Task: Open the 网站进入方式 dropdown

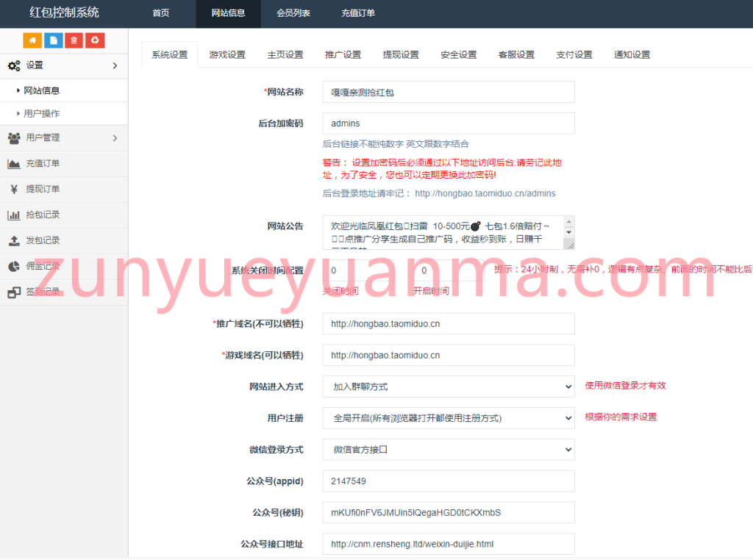Action: [x=449, y=387]
